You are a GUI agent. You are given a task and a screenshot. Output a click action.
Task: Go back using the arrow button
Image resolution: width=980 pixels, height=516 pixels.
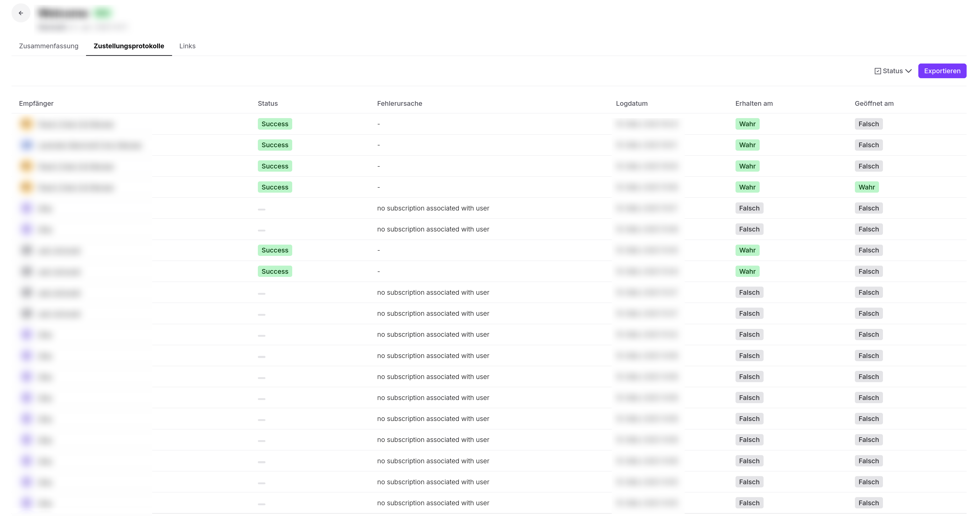21,13
